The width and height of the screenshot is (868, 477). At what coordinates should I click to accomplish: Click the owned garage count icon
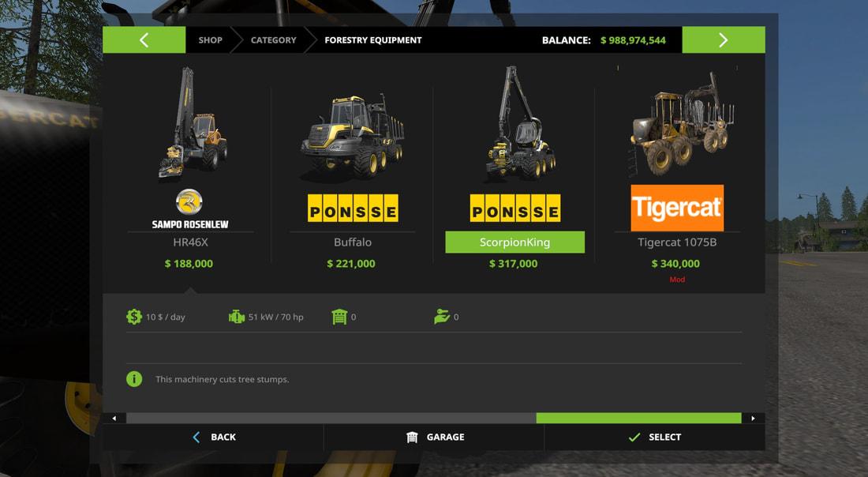(339, 317)
